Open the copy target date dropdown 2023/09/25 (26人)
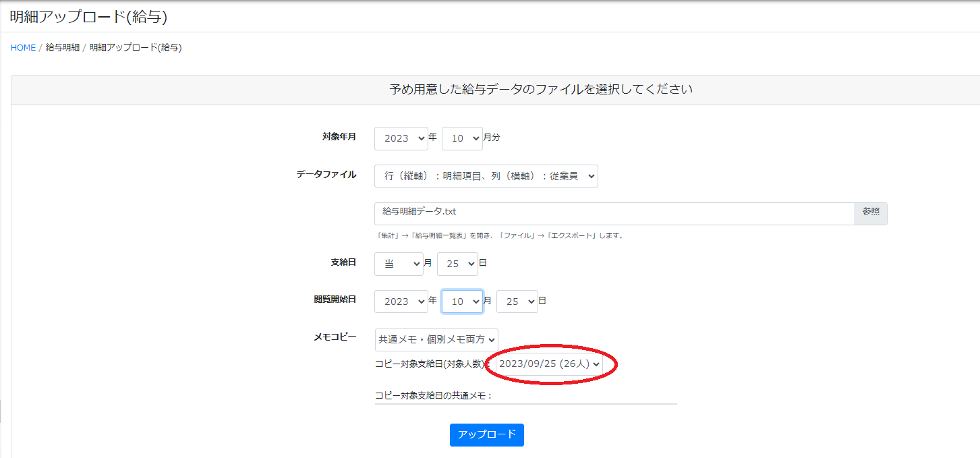 point(549,364)
